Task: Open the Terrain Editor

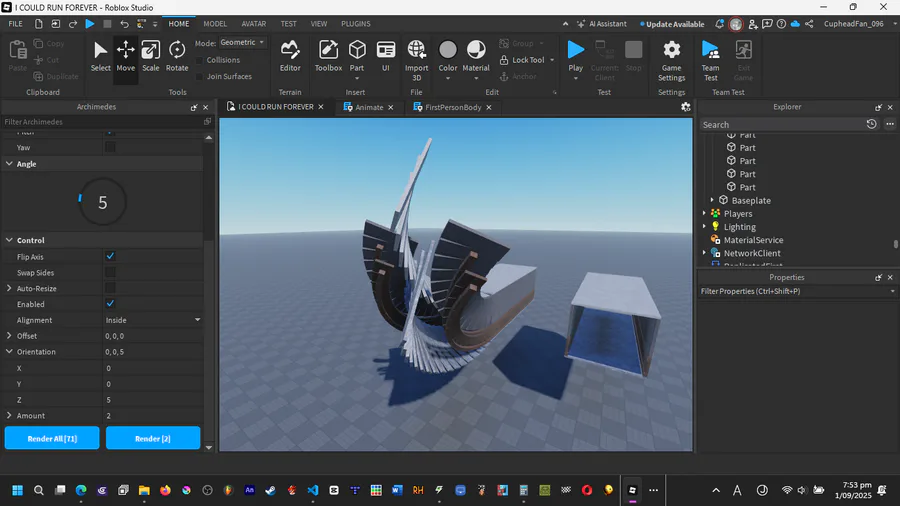Action: coord(290,56)
